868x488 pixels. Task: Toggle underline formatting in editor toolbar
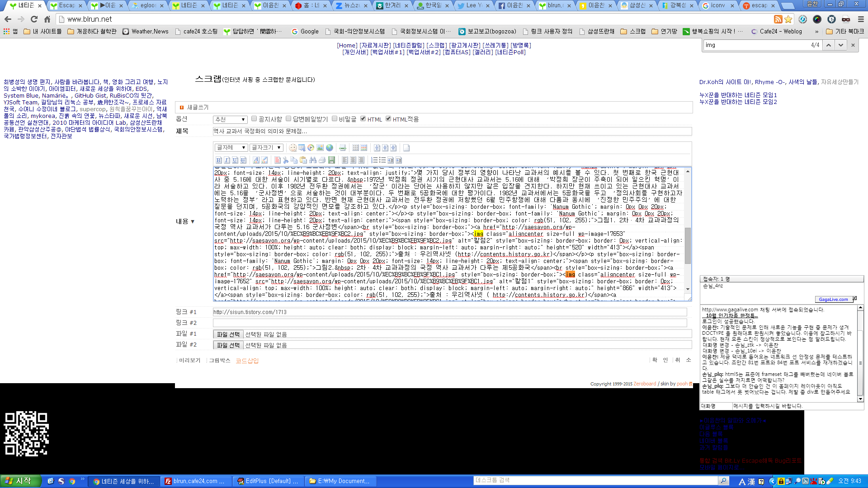pos(235,160)
